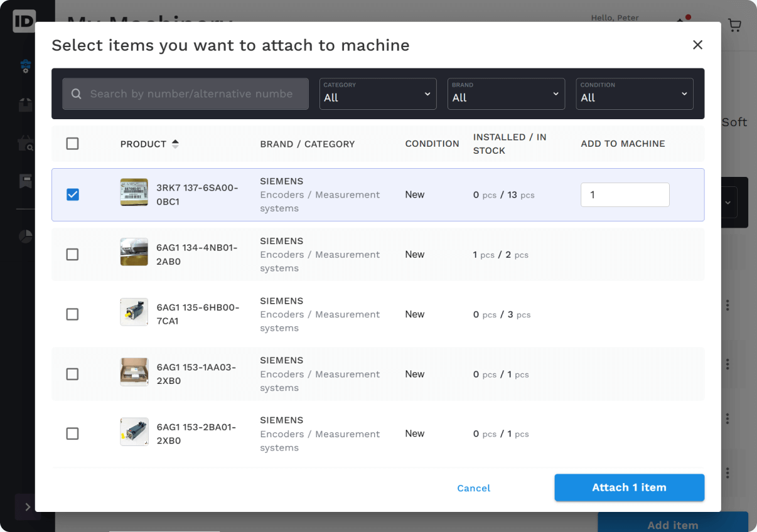Click the Cancel link
757x532 pixels.
474,488
